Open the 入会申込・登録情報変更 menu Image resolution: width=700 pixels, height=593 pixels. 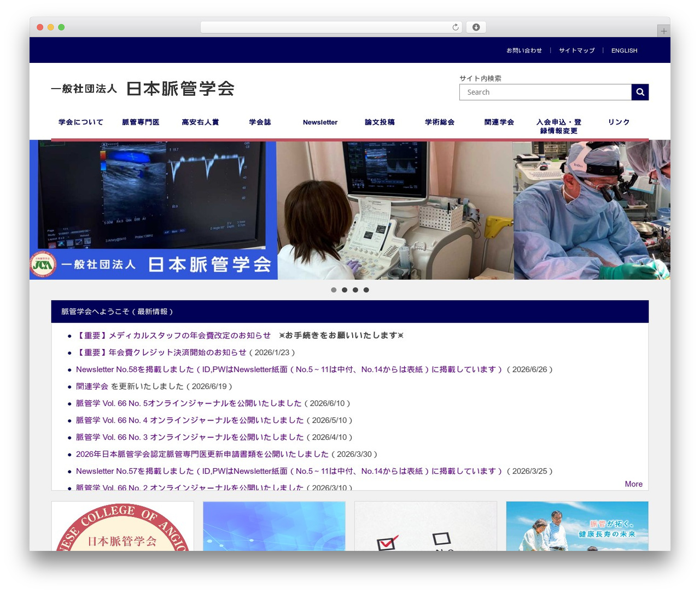(559, 126)
